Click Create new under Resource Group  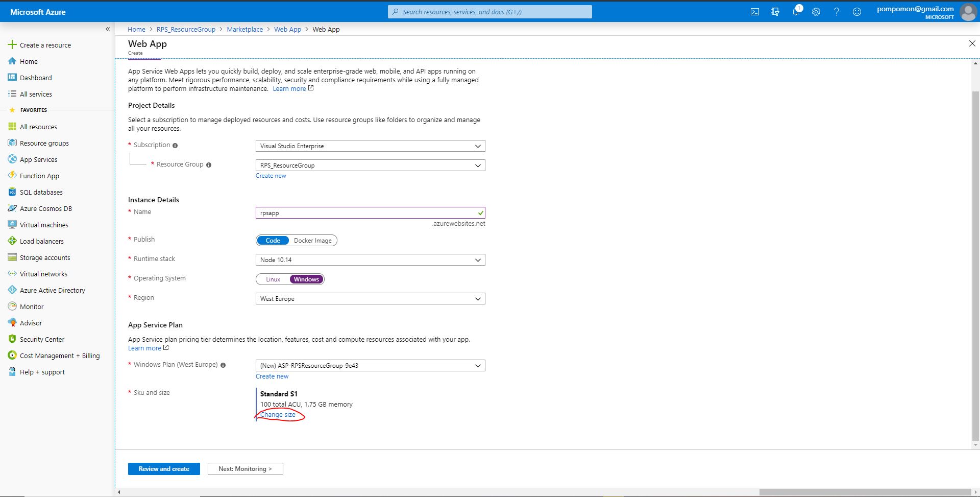click(271, 176)
